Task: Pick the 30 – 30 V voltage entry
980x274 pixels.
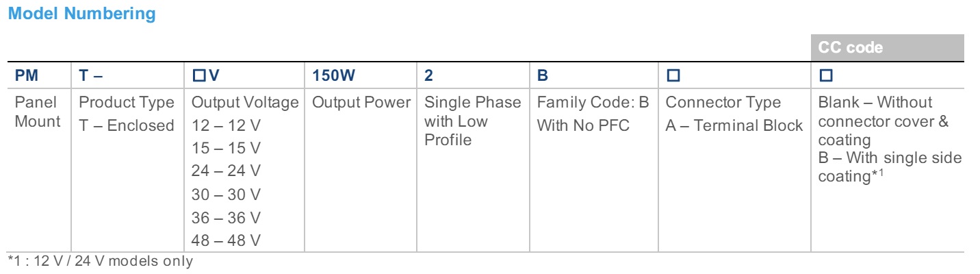Action: (226, 195)
